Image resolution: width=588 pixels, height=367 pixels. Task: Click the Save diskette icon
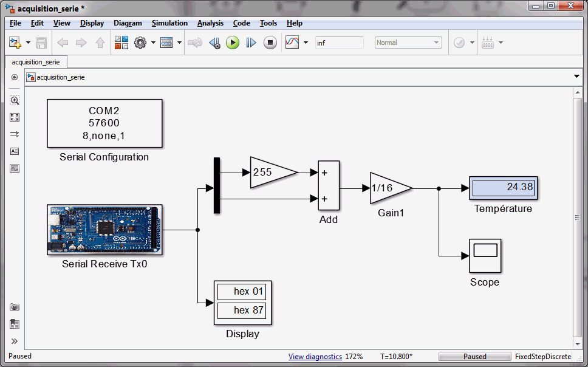(41, 43)
